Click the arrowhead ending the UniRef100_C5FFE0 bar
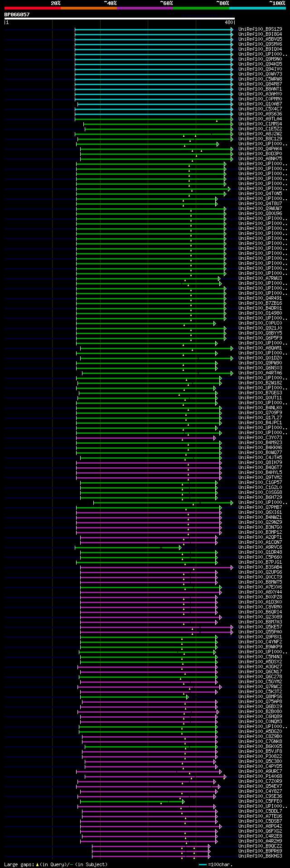This screenshot has width=290, height=868. (x=184, y=801)
